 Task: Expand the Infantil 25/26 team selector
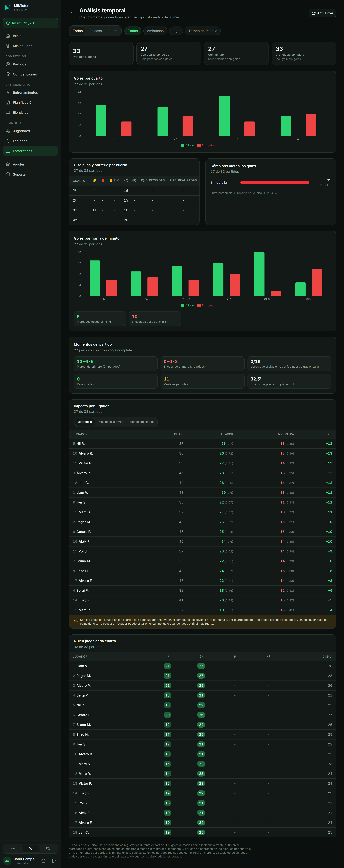pos(30,23)
